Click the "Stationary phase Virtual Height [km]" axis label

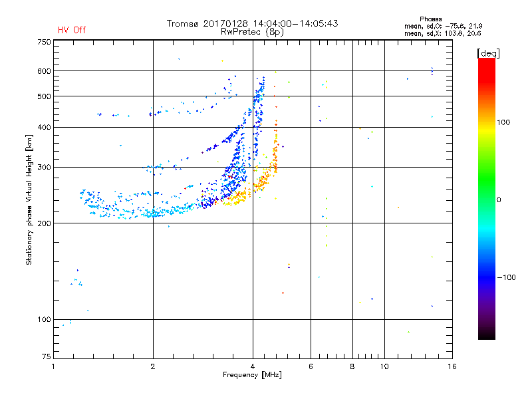pyautogui.click(x=29, y=199)
